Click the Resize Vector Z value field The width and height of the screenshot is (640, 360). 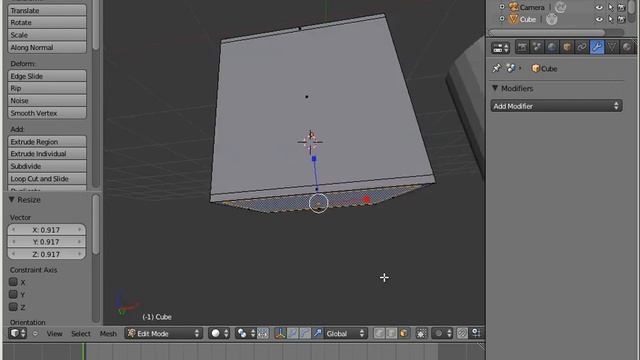(47, 254)
